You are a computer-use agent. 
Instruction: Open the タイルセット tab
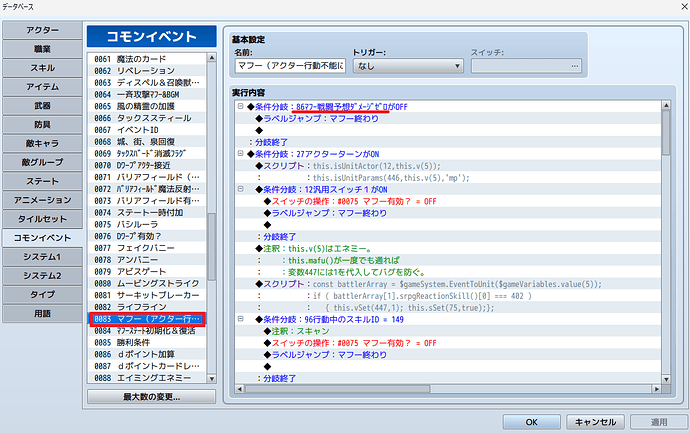coord(42,219)
